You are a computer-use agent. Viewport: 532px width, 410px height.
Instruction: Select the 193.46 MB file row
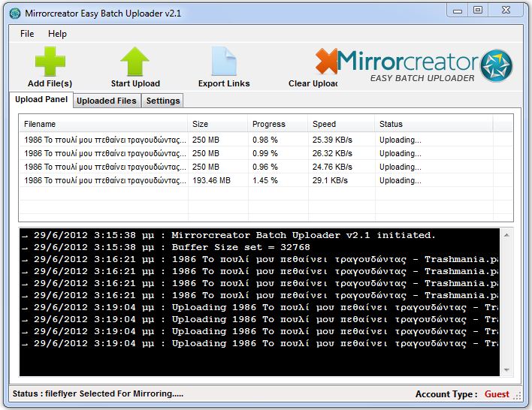click(x=266, y=180)
